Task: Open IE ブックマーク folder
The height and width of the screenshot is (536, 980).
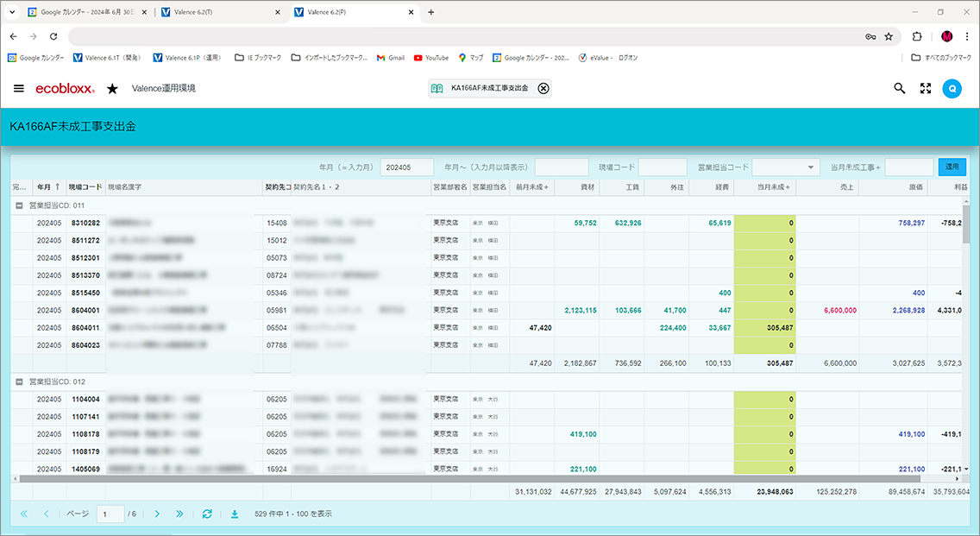Action: pyautogui.click(x=257, y=58)
